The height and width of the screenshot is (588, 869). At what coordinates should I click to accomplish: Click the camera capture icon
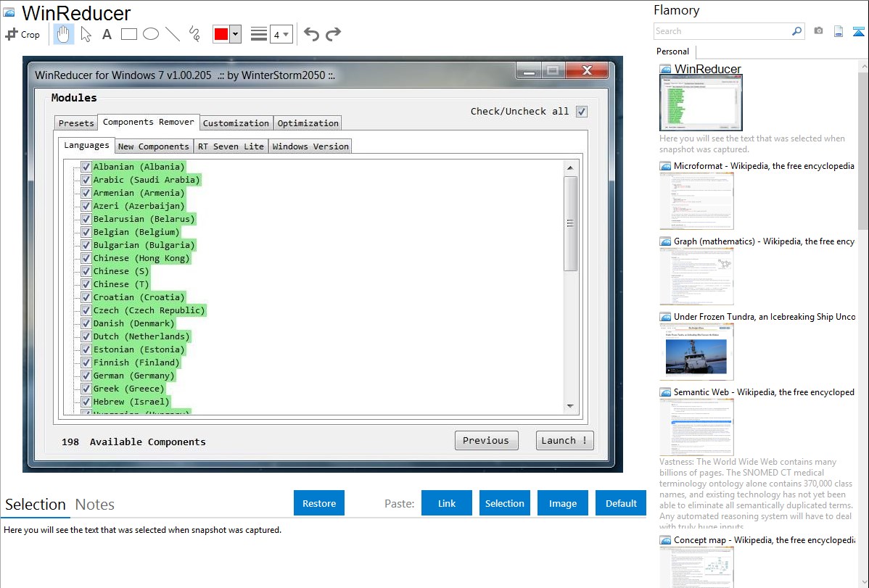(818, 31)
